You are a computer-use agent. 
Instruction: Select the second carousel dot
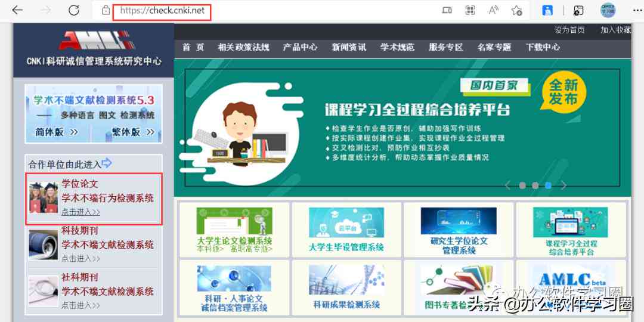click(x=535, y=185)
